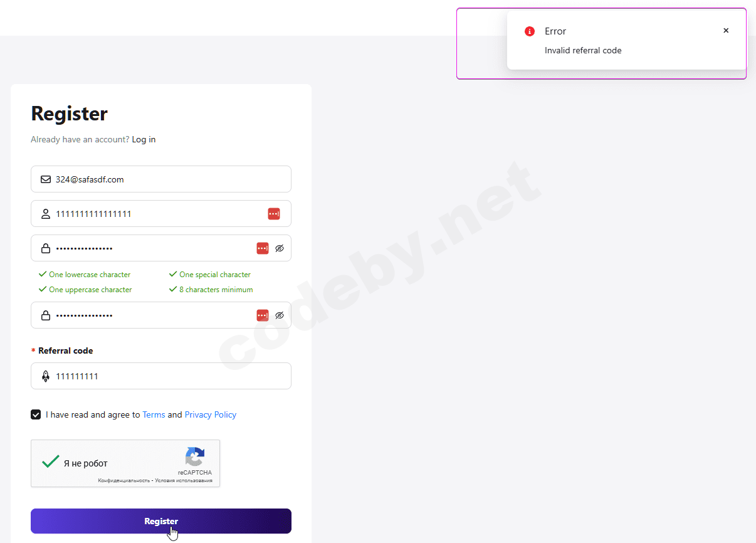The image size is (756, 543).
Task: Click the reCAPTCHA logo
Action: (195, 457)
